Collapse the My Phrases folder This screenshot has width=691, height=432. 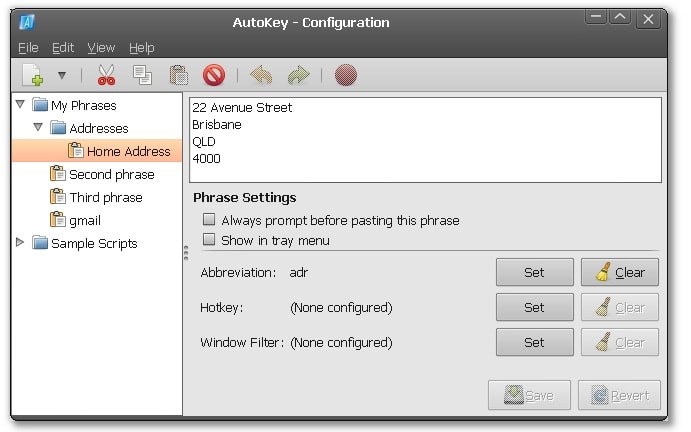tap(20, 104)
